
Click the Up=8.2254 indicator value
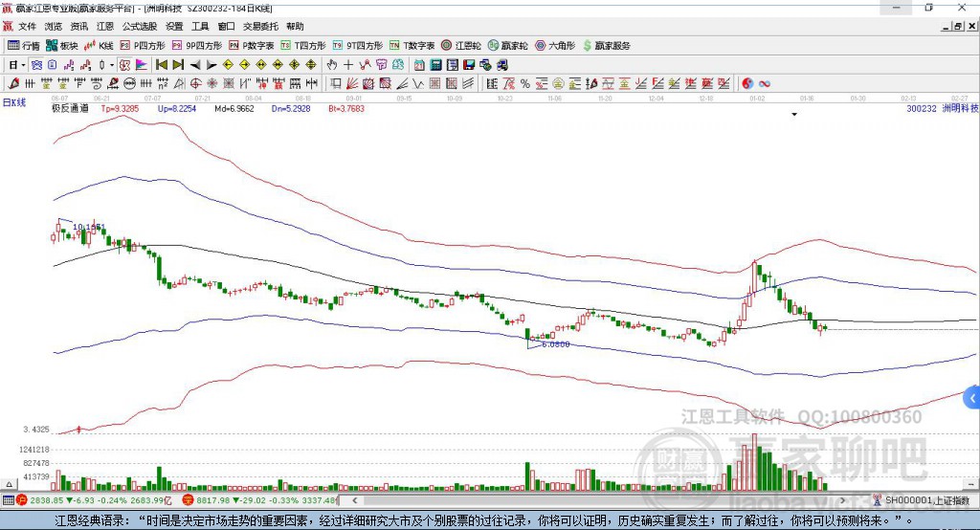click(x=177, y=109)
